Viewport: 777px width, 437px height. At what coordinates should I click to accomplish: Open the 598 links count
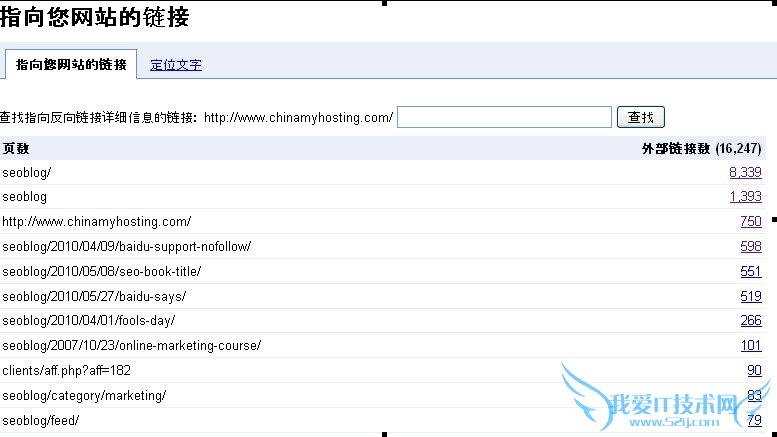point(751,246)
